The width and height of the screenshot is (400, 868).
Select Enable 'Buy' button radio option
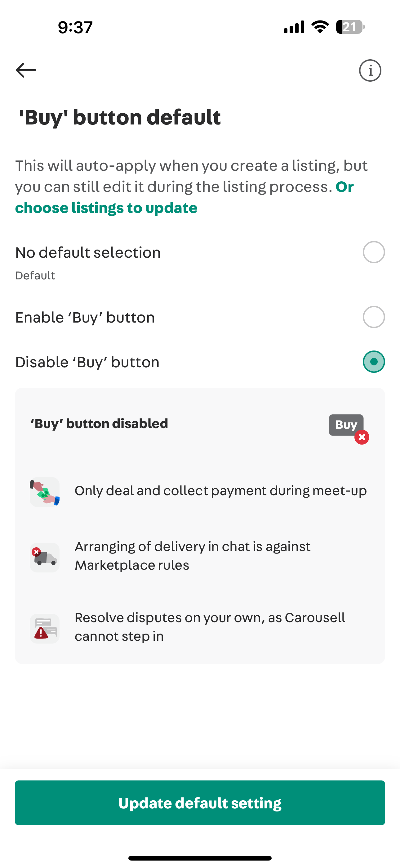(374, 317)
